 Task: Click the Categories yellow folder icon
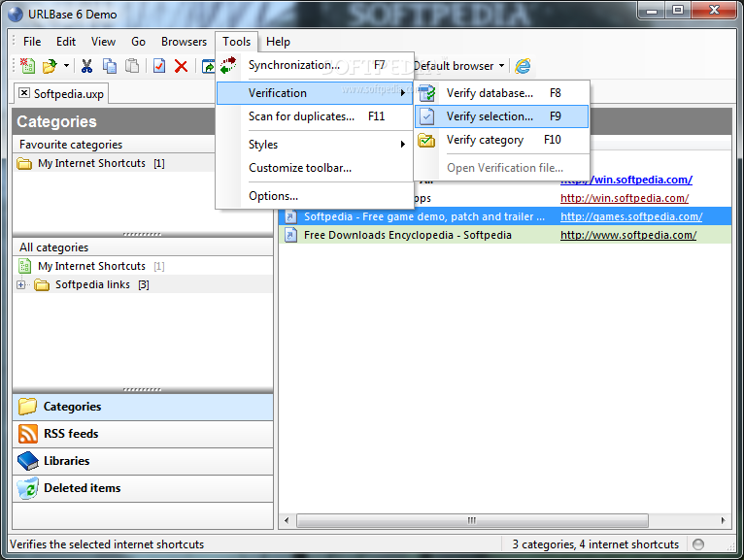(x=27, y=407)
